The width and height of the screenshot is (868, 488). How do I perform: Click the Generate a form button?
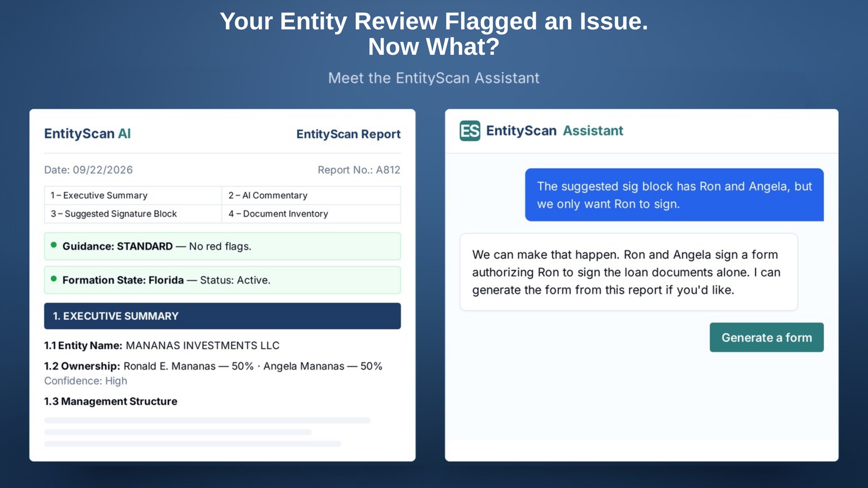click(766, 337)
